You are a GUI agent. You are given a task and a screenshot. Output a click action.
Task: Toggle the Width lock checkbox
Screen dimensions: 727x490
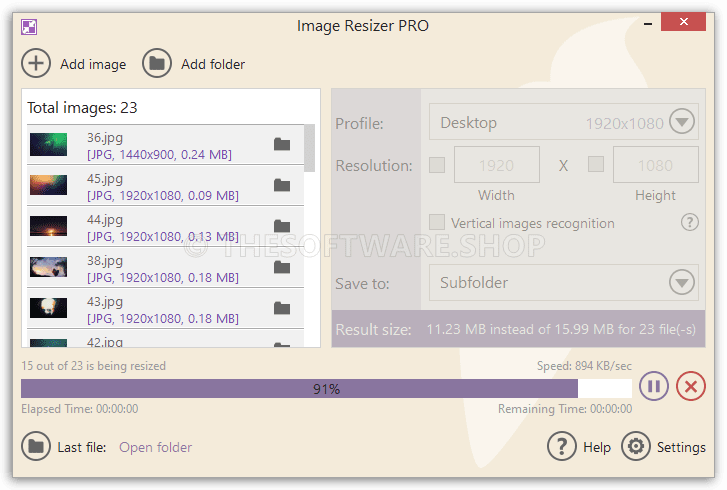(x=437, y=165)
